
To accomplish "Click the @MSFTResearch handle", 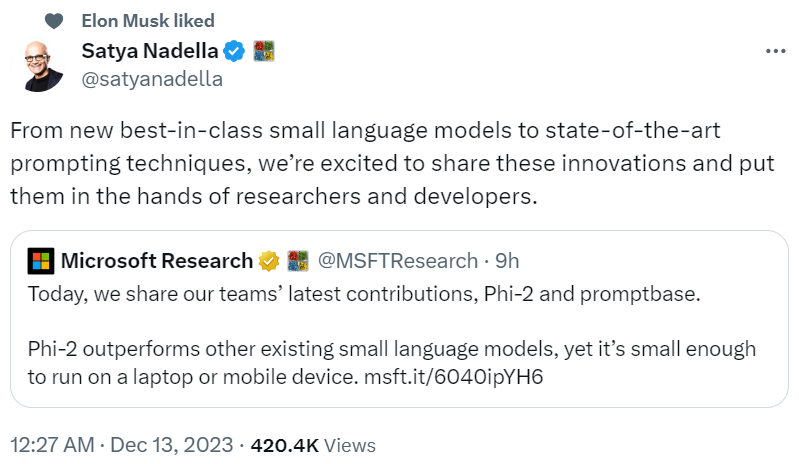I will pos(397,261).
